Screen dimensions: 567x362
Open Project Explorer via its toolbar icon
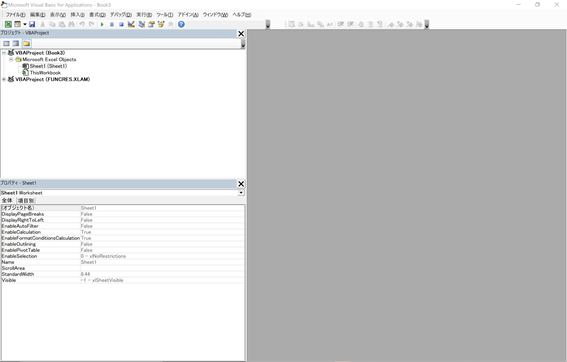click(x=142, y=24)
